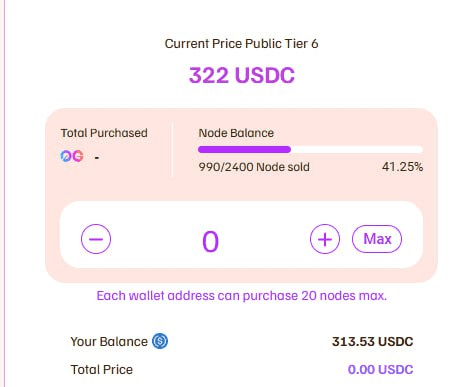Increase node quantity with plus button
Viewport: 466px width, 387px height.
coord(325,239)
